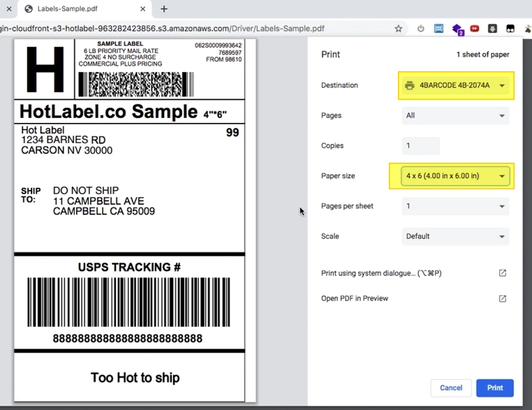Open the black square glasses-face extension
The width and height of the screenshot is (532, 410).
510,29
